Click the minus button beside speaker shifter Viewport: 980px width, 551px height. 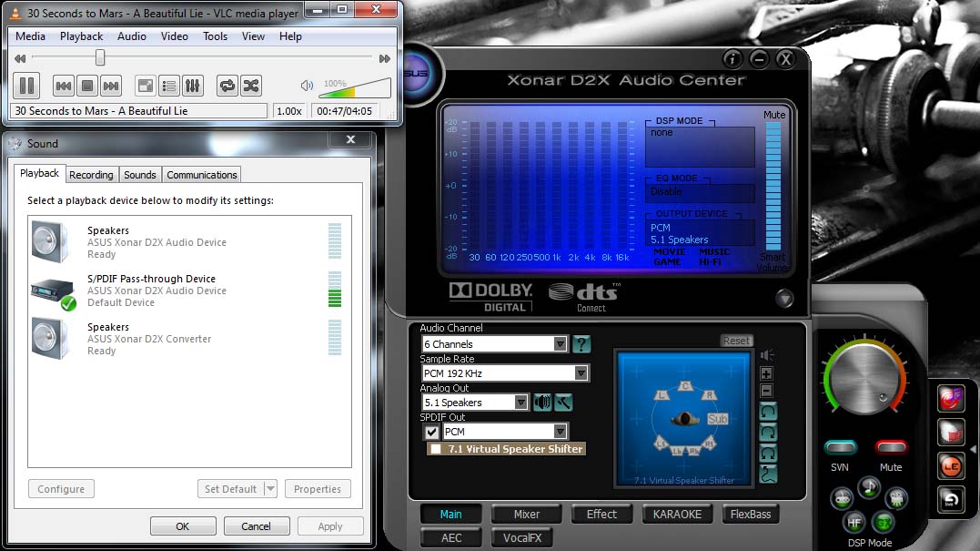pyautogui.click(x=766, y=392)
